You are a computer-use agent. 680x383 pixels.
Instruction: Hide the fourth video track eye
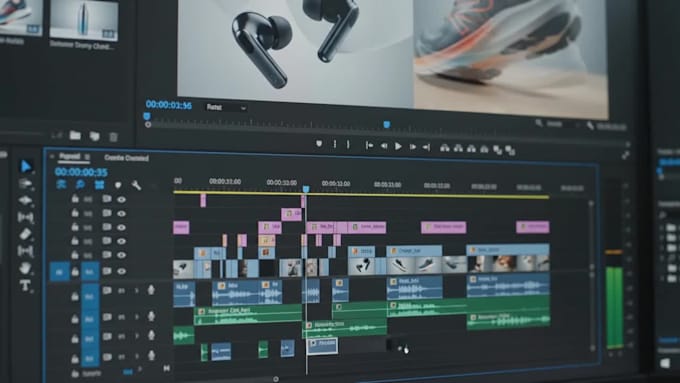point(121,241)
